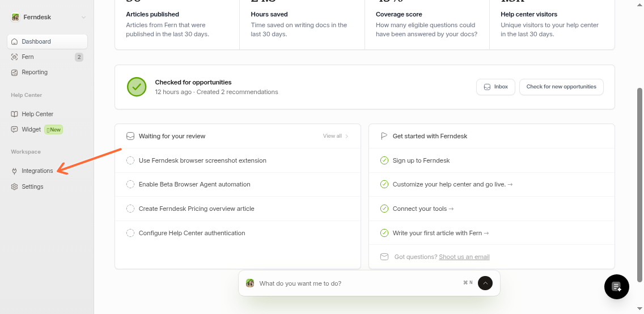Toggle circle for Configure Help Center authentication
The height and width of the screenshot is (314, 644).
[130, 233]
